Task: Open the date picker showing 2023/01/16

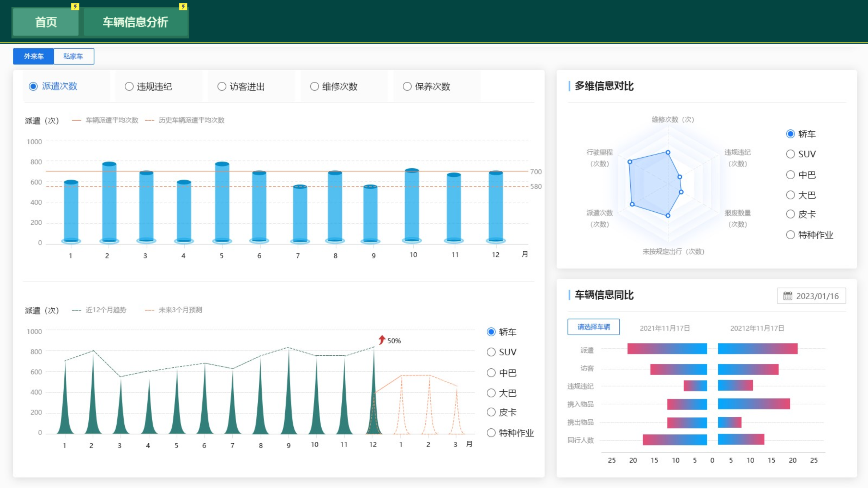Action: 811,296
